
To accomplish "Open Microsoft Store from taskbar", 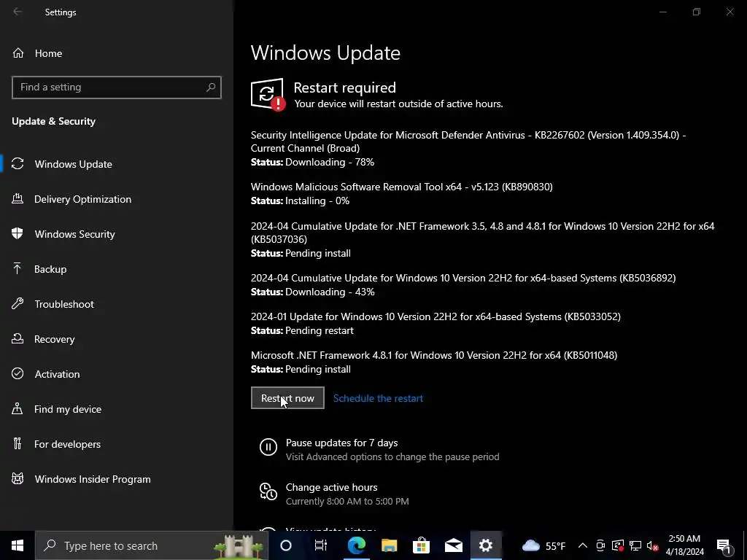I will pos(421,545).
